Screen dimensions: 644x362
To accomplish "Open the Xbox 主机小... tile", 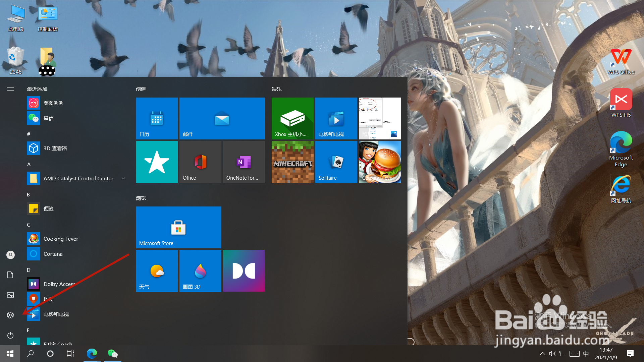I will (292, 118).
